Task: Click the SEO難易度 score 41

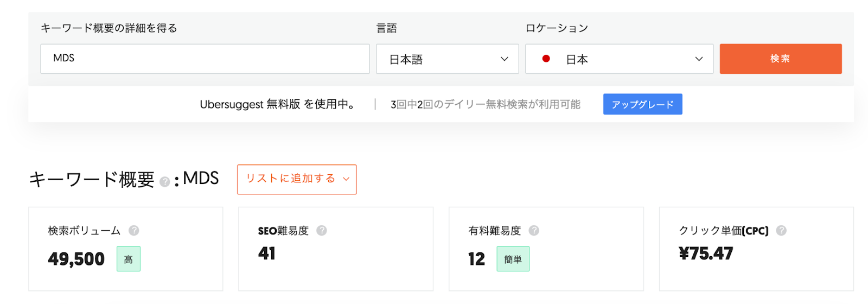Action: click(x=267, y=254)
